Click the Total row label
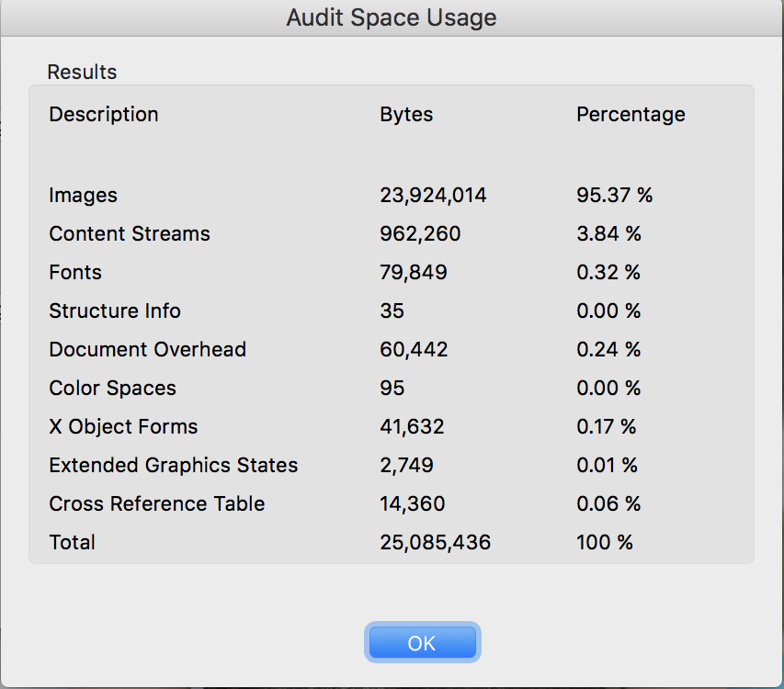784x689 pixels. [x=72, y=543]
